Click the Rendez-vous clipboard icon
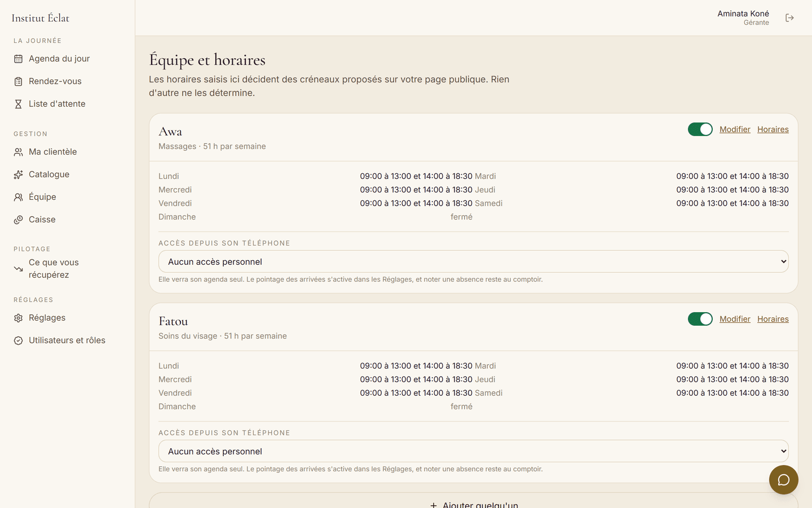 click(18, 81)
